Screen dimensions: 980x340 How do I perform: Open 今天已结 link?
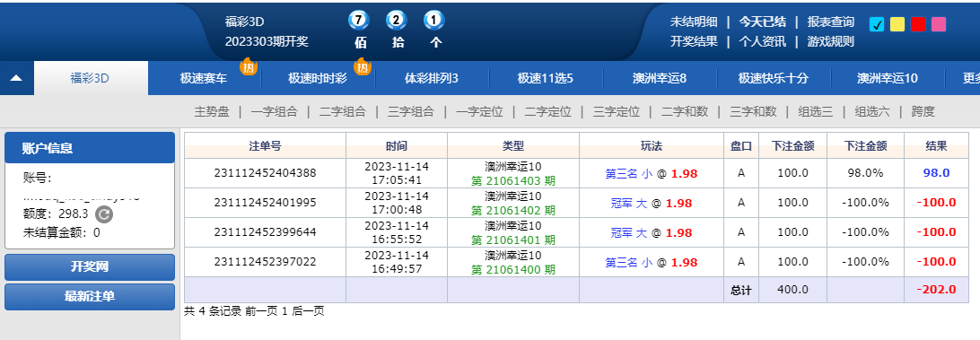tap(763, 22)
